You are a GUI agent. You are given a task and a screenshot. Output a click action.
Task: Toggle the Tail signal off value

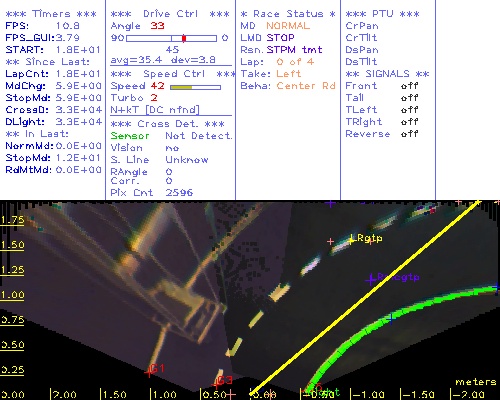coord(409,98)
